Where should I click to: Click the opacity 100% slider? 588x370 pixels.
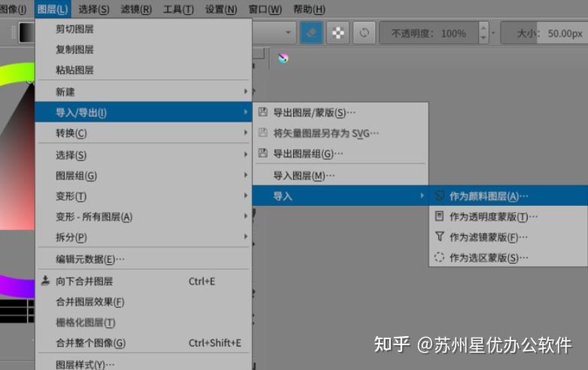pos(428,33)
